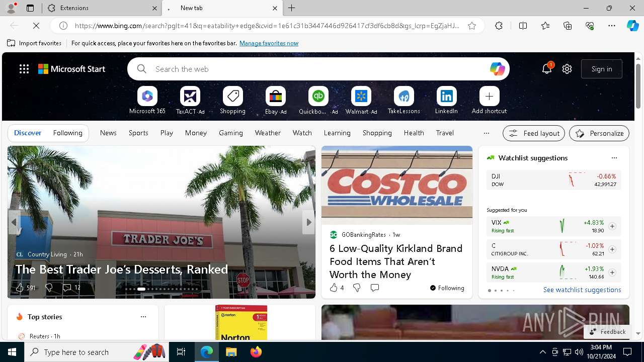
Task: Open the Copilot icon in search box
Action: pyautogui.click(x=497, y=69)
